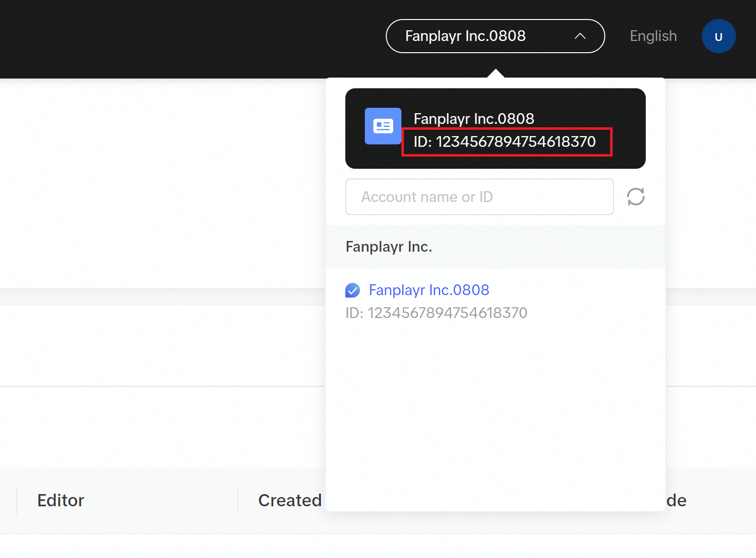Open the English language selector
This screenshot has width=756, height=558.
pyautogui.click(x=653, y=36)
